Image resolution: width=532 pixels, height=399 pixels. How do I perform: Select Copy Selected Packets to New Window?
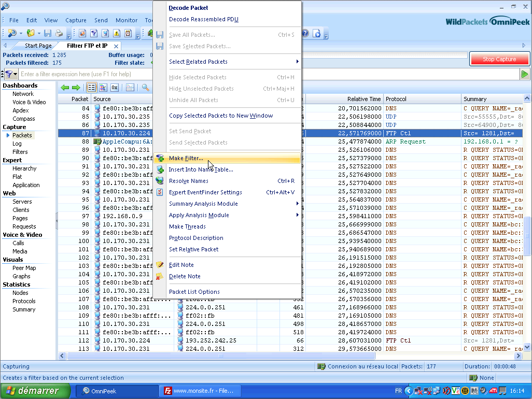[x=227, y=116]
